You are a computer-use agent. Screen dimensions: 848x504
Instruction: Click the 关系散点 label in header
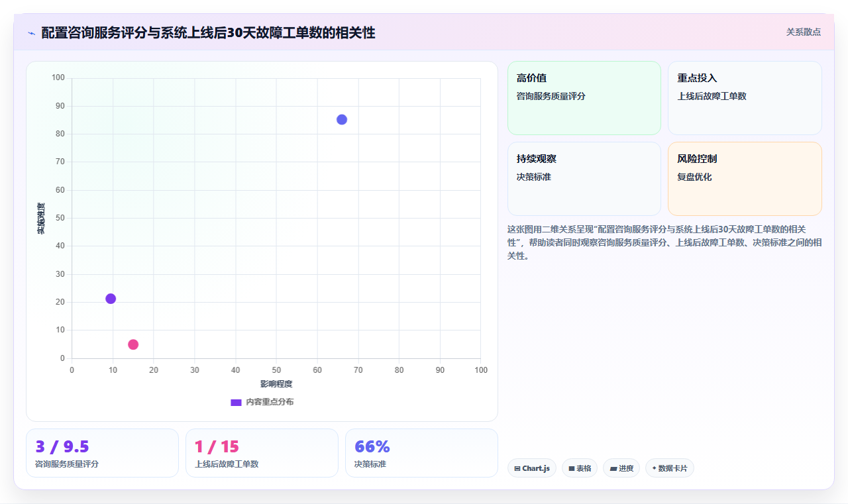point(804,32)
